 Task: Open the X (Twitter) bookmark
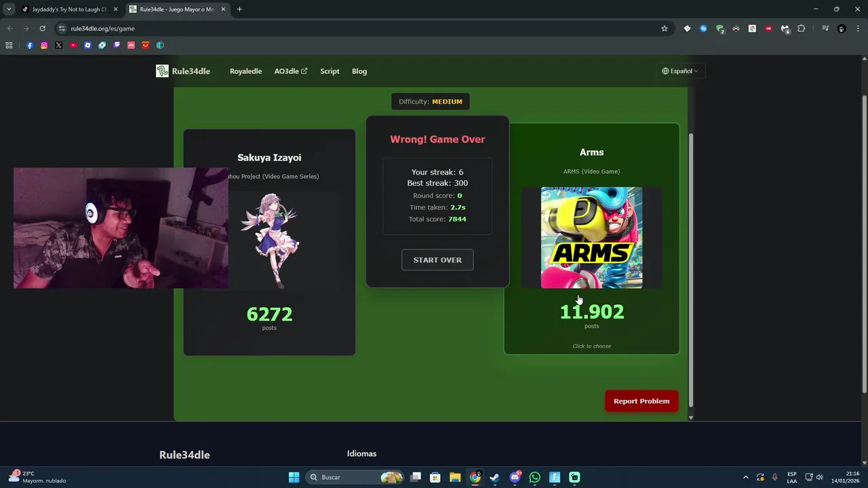click(58, 45)
